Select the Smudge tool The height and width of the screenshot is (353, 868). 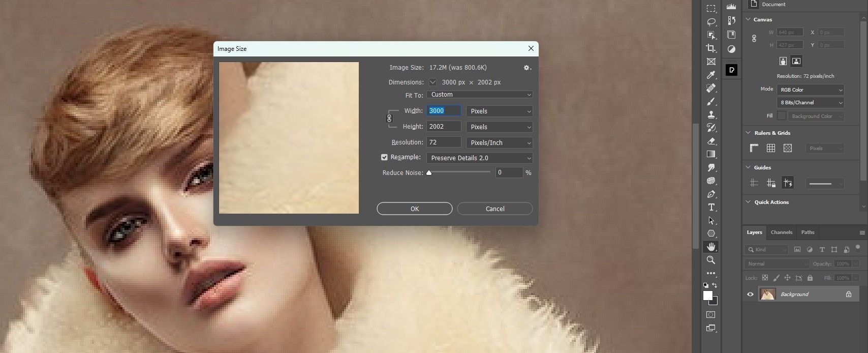point(711,167)
